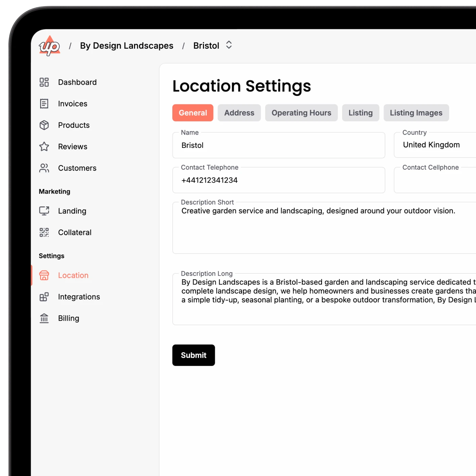Click the Reviews star icon
476x476 pixels.
click(x=44, y=147)
